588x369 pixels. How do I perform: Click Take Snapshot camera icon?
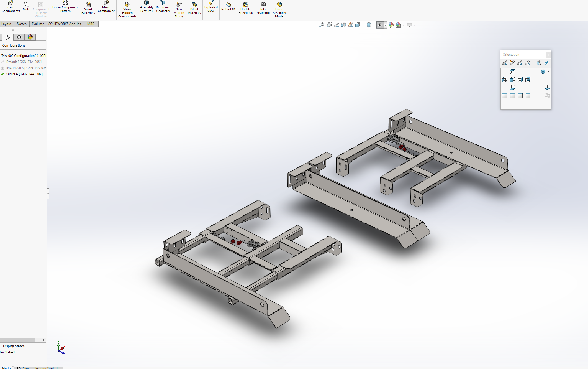coord(263,8)
